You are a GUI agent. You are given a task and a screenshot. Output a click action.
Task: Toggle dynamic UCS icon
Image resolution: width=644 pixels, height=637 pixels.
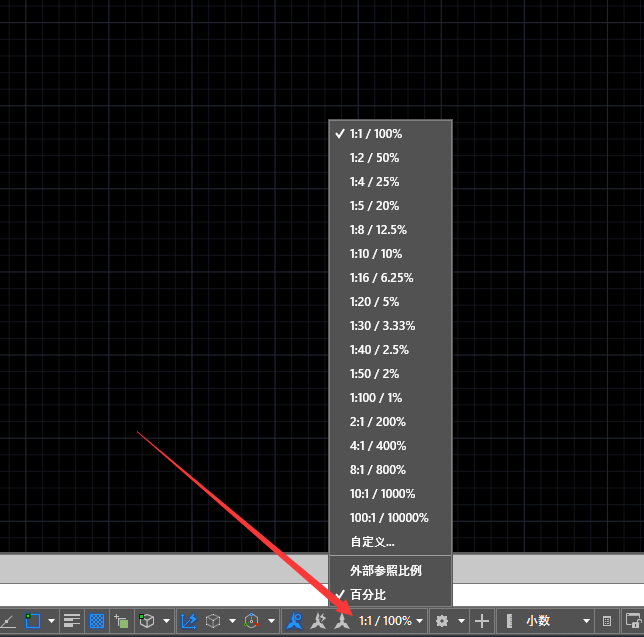(189, 621)
